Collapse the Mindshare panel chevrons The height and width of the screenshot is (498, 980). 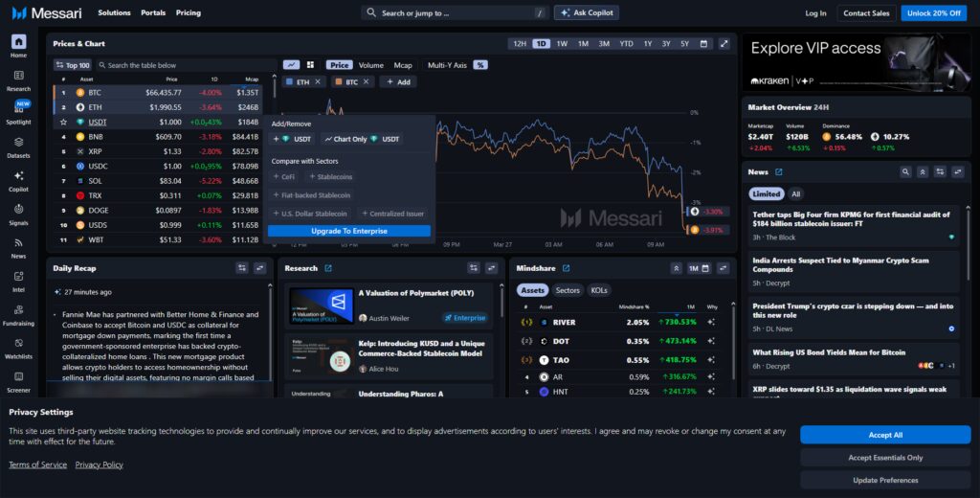[x=676, y=268]
